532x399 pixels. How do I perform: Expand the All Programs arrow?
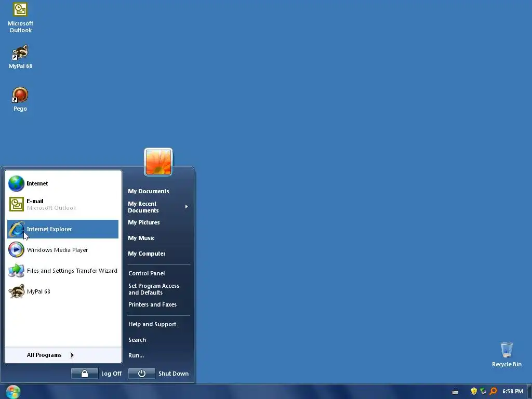(72, 355)
